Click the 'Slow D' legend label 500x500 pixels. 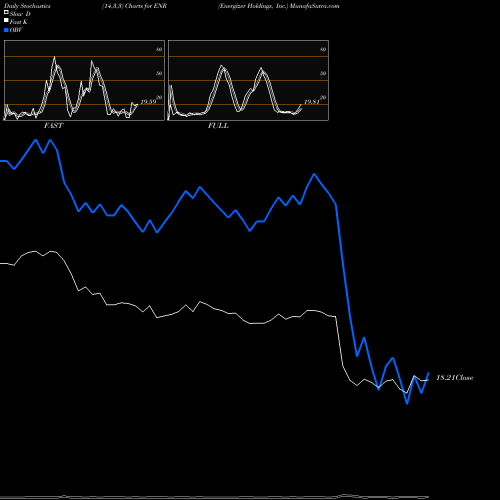pos(20,14)
